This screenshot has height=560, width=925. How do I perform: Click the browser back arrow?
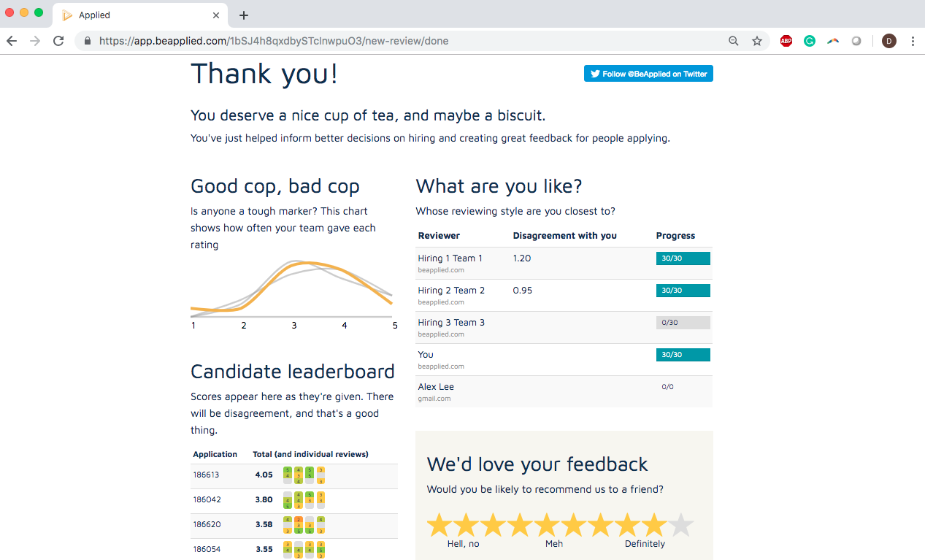point(12,41)
